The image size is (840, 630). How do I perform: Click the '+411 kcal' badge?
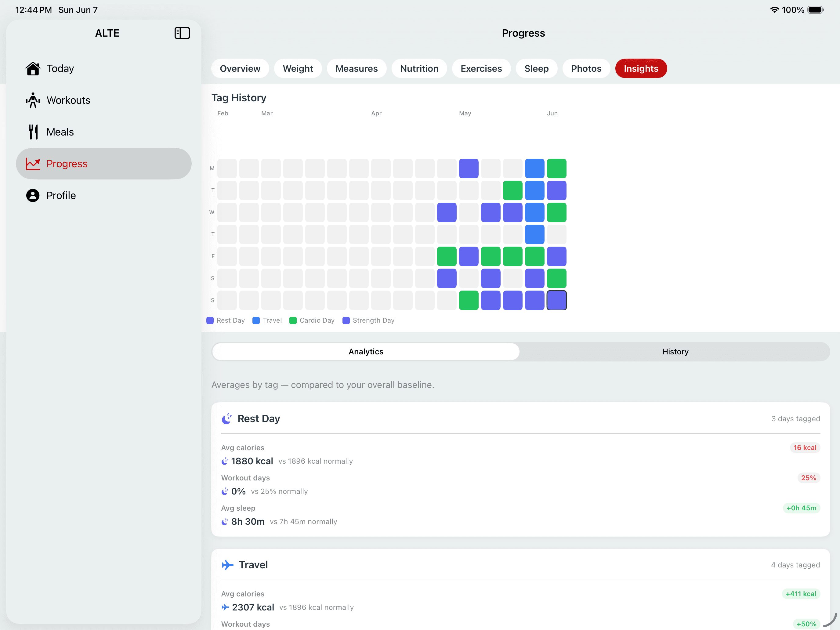801,594
